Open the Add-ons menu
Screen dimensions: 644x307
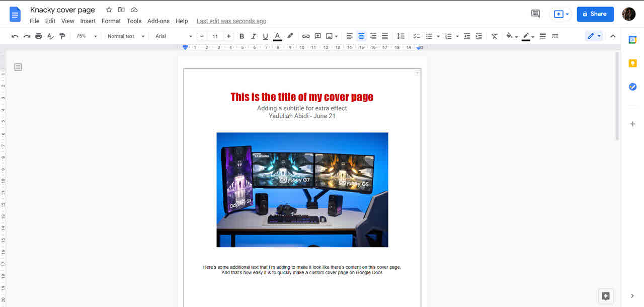click(158, 21)
